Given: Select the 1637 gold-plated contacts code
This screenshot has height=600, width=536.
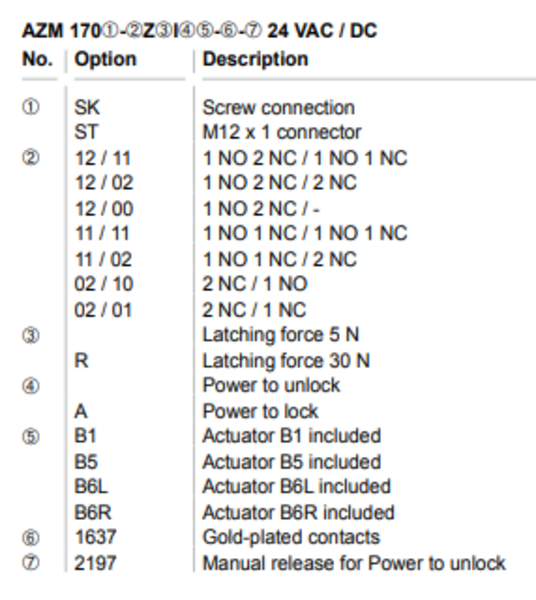Looking at the screenshot, I should [x=95, y=537].
